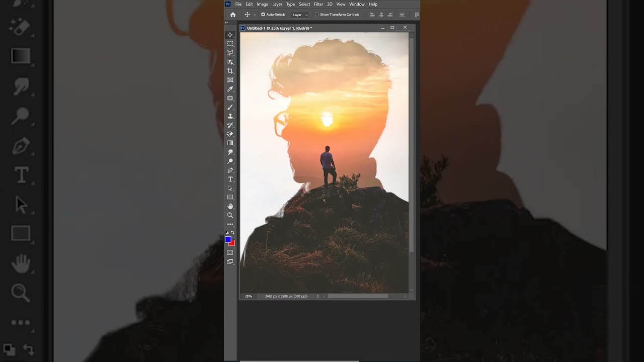Select the Gradient tool
Viewport: 644px width, 362px height.
point(230,143)
